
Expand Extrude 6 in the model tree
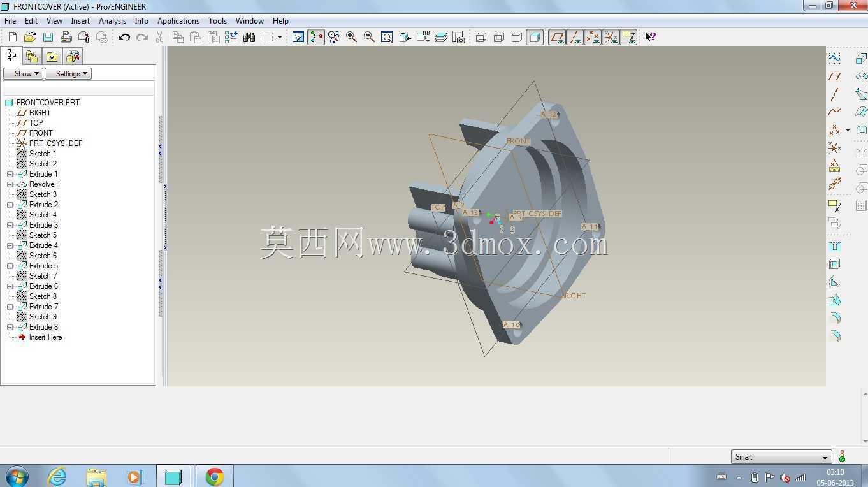tap(10, 286)
